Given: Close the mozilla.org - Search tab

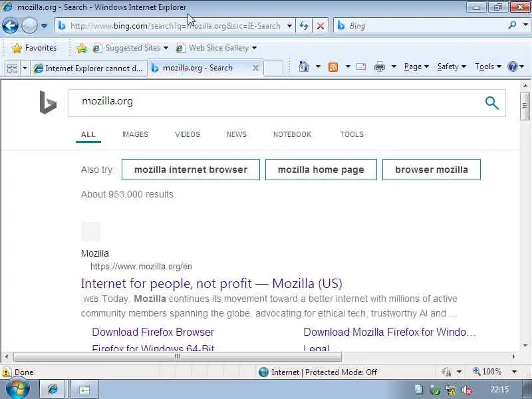Looking at the screenshot, I should (255, 68).
